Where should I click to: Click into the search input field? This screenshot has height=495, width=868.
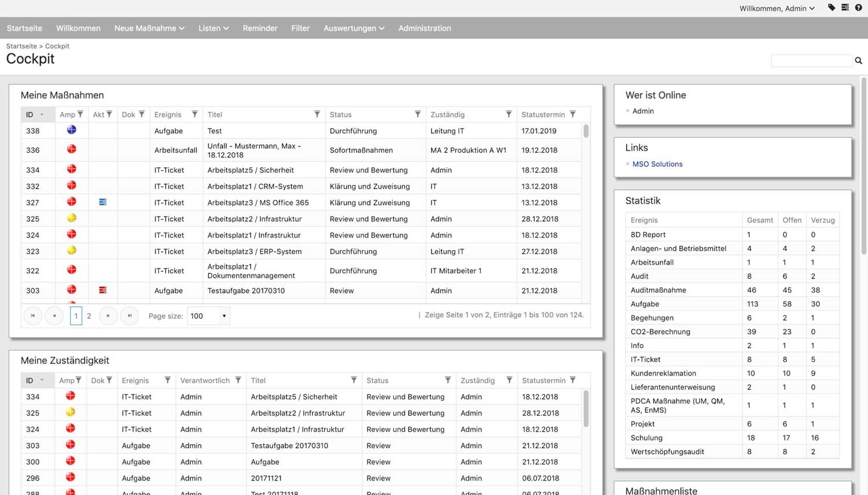pyautogui.click(x=811, y=61)
